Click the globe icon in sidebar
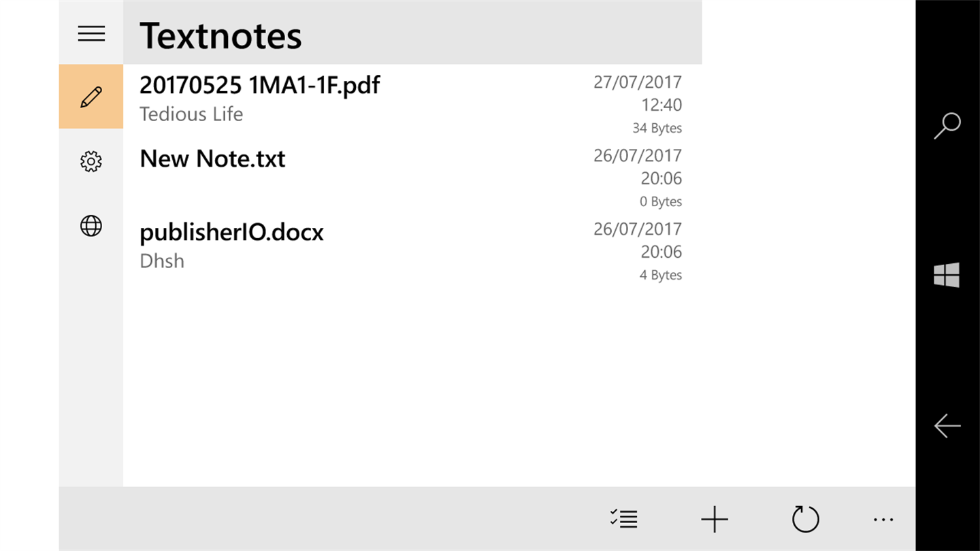 coord(91,226)
